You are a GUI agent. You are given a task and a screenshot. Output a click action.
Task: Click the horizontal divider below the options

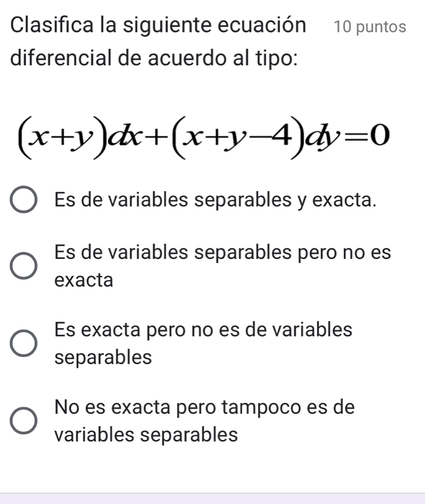coord(212,493)
